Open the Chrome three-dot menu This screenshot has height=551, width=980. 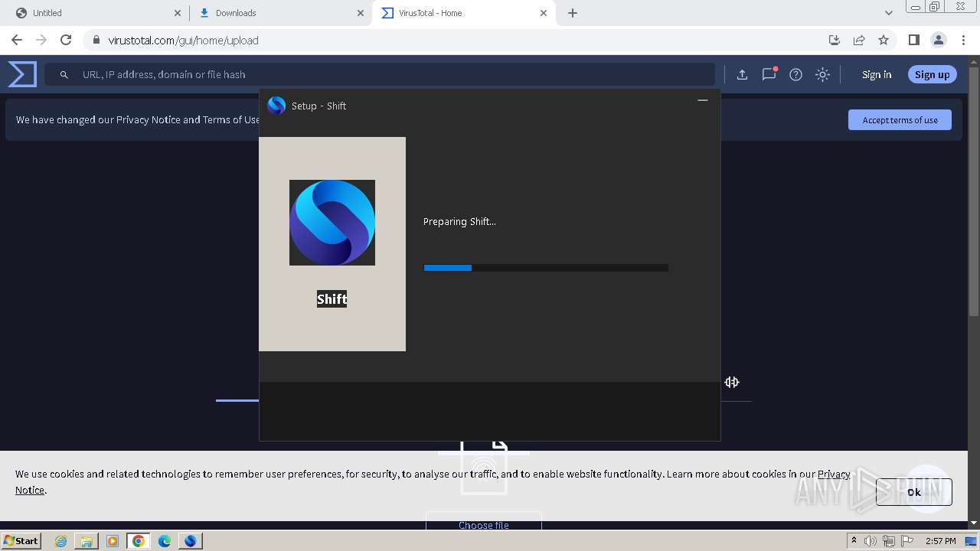pyautogui.click(x=963, y=40)
